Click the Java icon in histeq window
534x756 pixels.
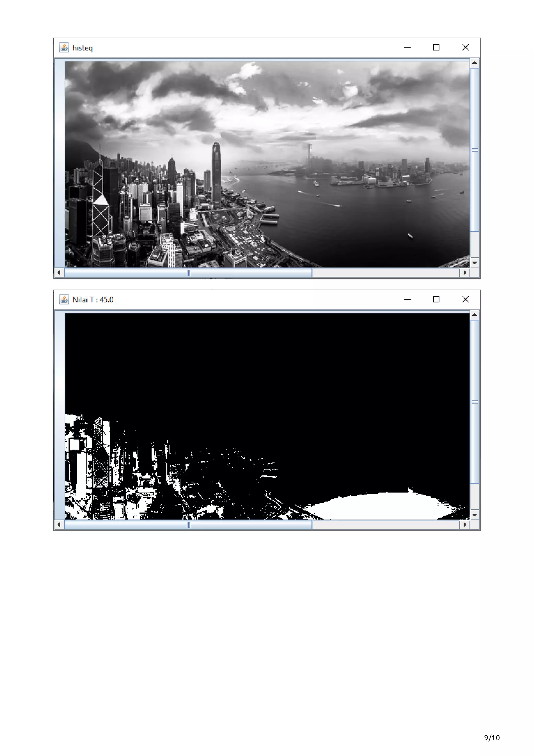tap(64, 47)
